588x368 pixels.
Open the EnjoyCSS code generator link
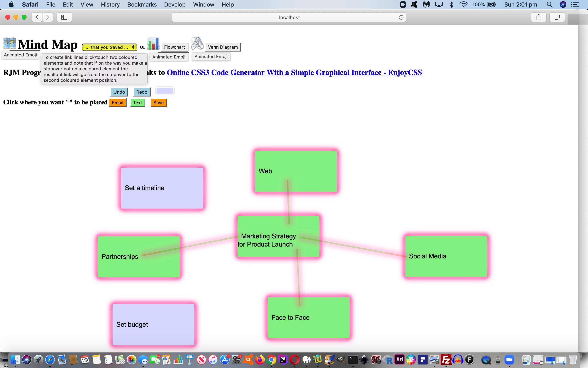(294, 73)
